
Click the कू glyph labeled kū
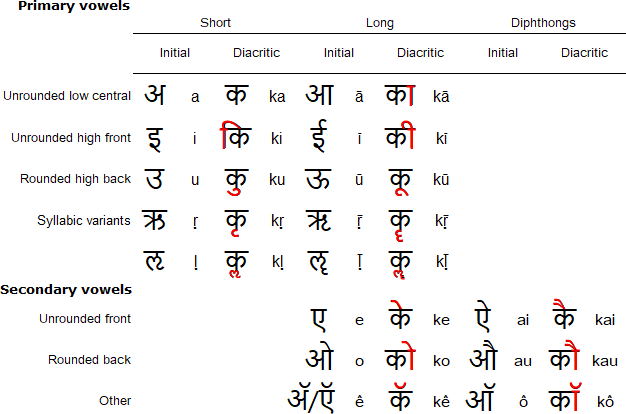[400, 182]
